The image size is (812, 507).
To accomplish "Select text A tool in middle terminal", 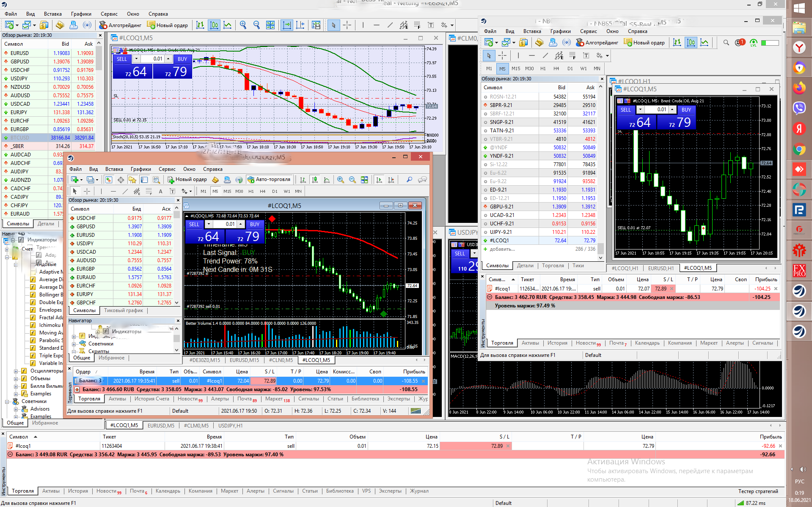I will point(160,191).
